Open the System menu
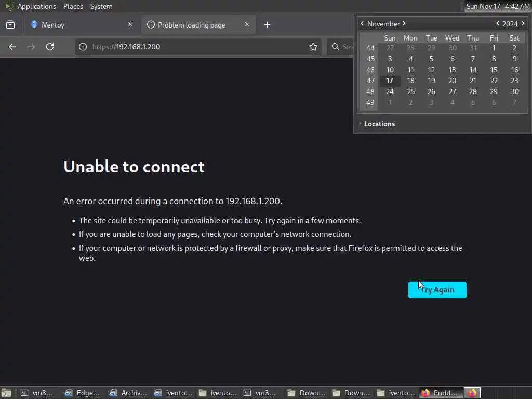Screen dimensions: 532x399 pyautogui.click(x=101, y=6)
